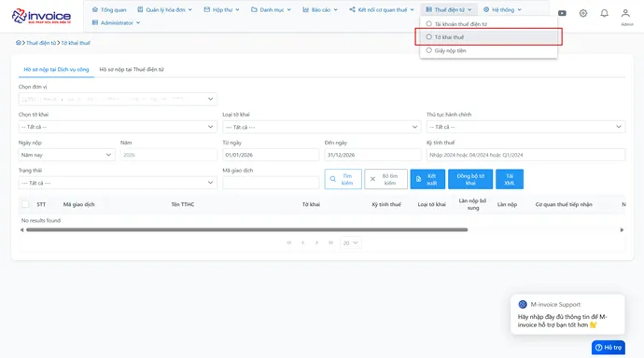Image resolution: width=644 pixels, height=358 pixels.
Task: Click the table scroll left arrow
Action: click(x=21, y=230)
